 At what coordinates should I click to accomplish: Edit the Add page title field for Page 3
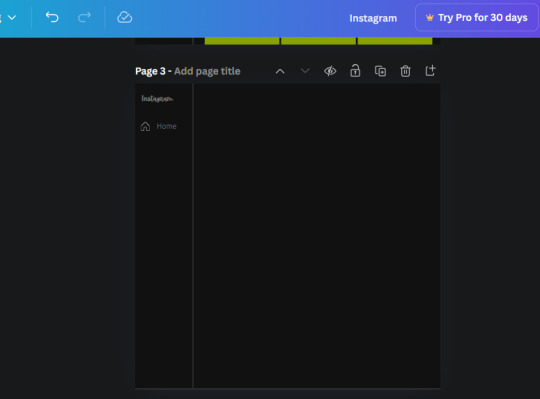point(207,71)
